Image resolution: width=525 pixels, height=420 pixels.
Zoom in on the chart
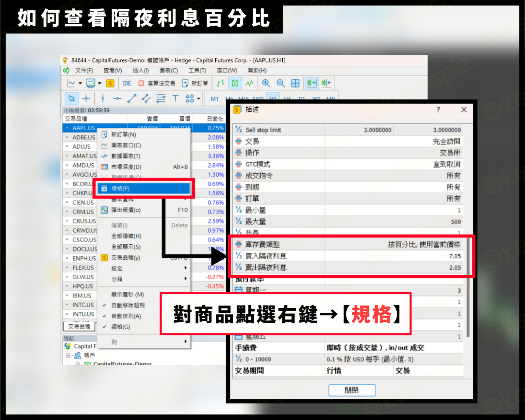266,83
